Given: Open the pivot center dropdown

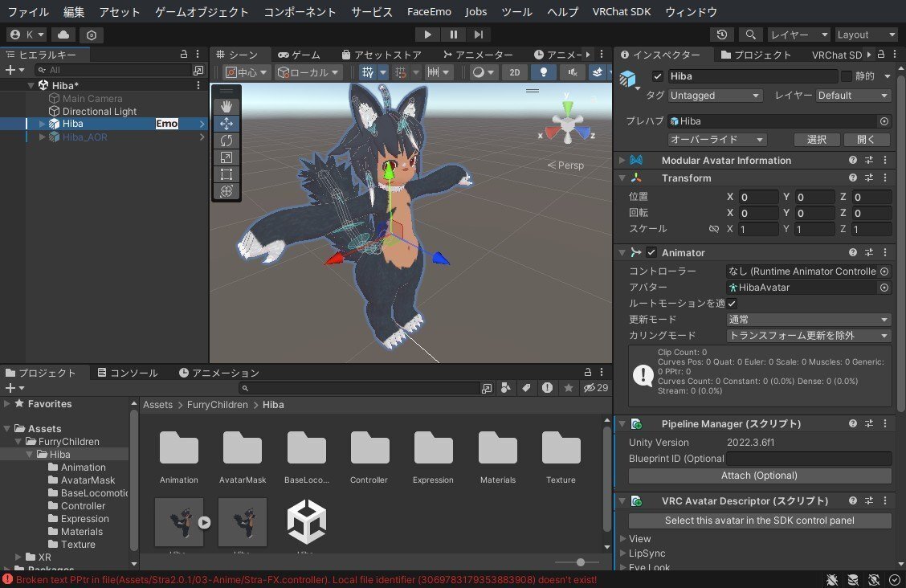Looking at the screenshot, I should click(x=246, y=72).
